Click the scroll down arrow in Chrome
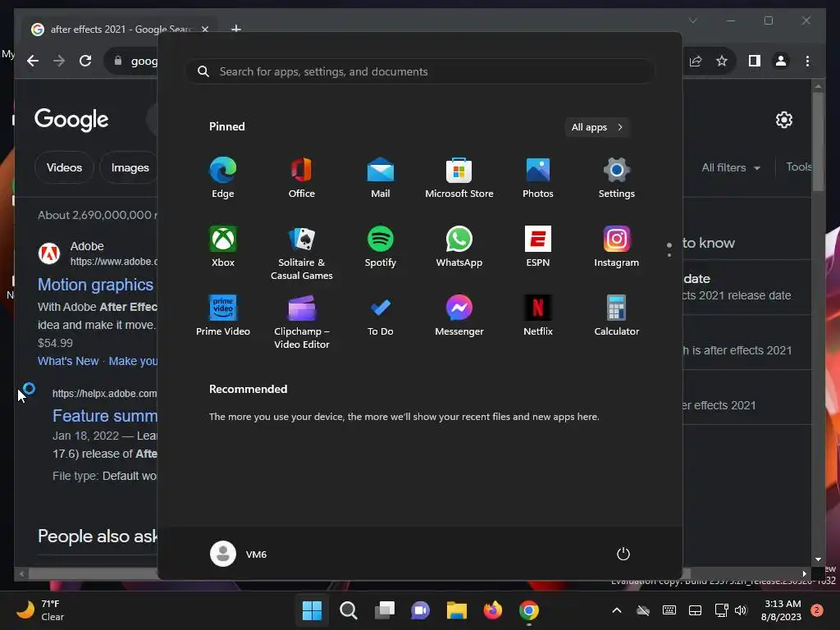This screenshot has width=840, height=630. 818,559
